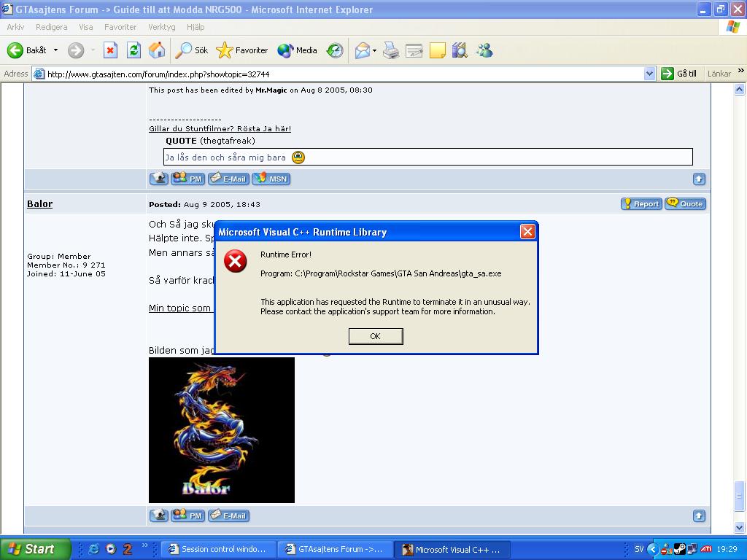This screenshot has width=747, height=560.
Task: Click the page scrollbar down arrow
Action: [740, 527]
